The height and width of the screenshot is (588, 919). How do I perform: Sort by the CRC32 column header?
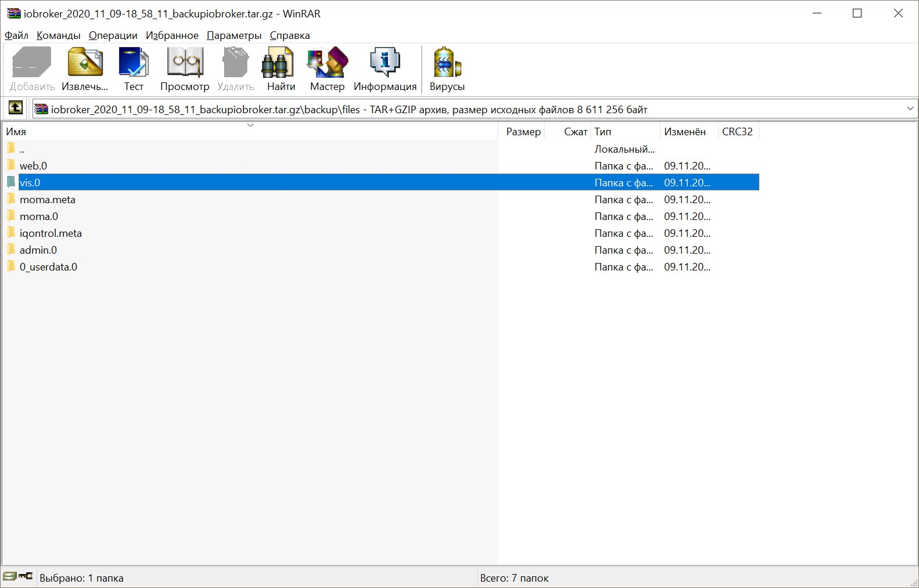click(x=738, y=131)
